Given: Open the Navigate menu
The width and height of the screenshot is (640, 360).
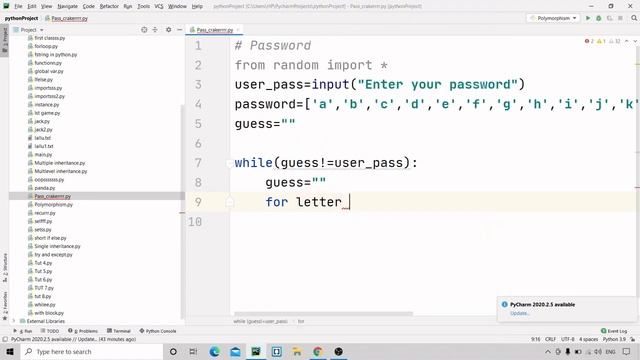Looking at the screenshot, I should click(x=67, y=6).
